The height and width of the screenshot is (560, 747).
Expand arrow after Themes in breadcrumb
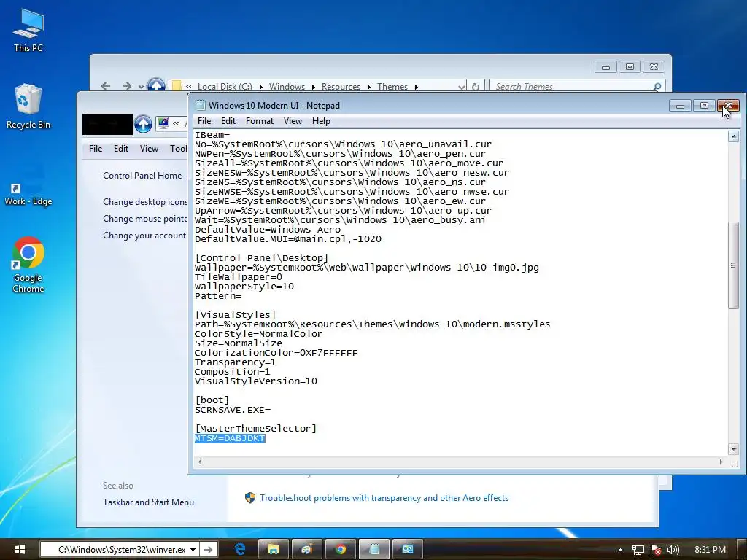point(417,87)
